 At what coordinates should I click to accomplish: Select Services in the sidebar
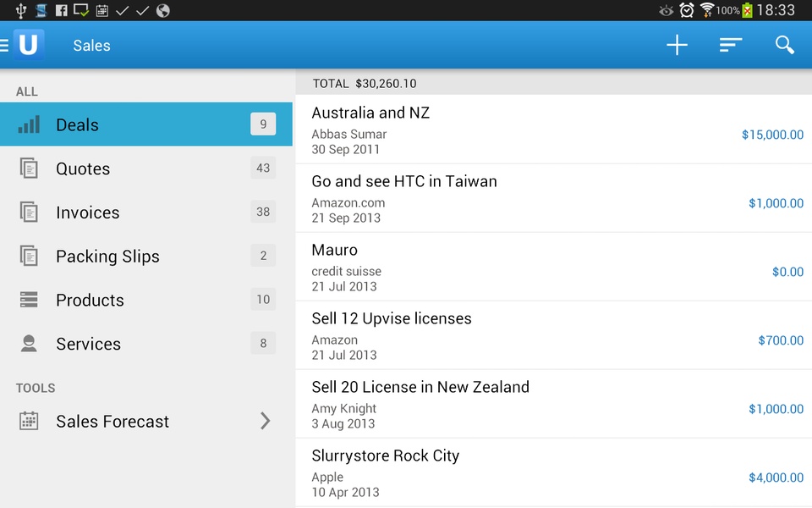[146, 344]
